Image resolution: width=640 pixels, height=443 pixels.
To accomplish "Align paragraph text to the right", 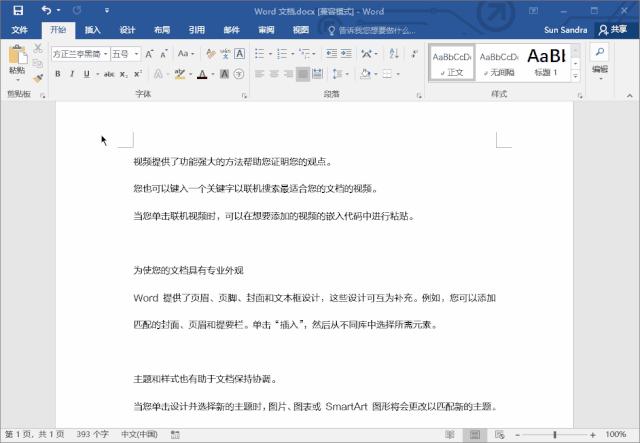I will pos(288,74).
